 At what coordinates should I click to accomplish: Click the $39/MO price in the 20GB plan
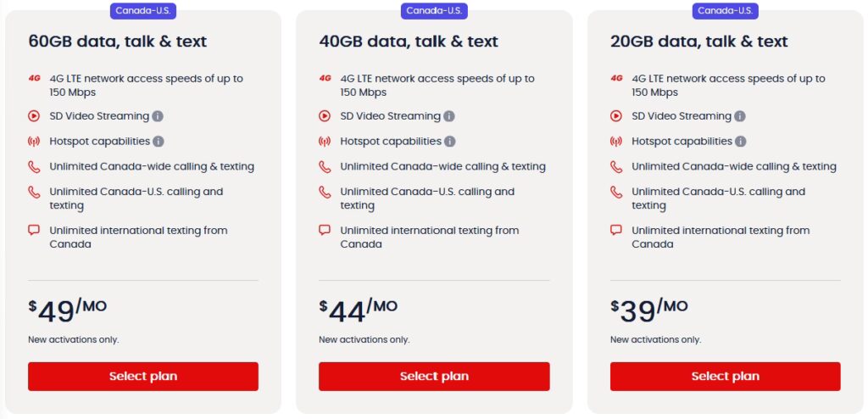click(x=649, y=310)
